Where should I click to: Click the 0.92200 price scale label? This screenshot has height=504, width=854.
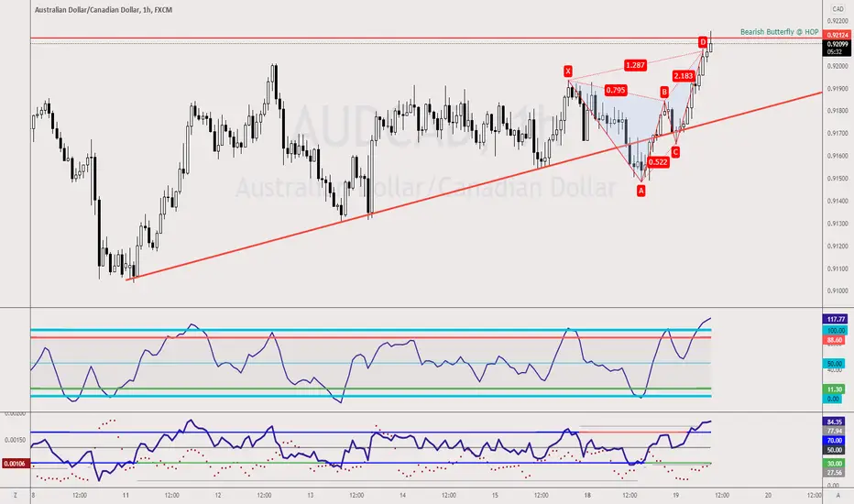coord(838,21)
